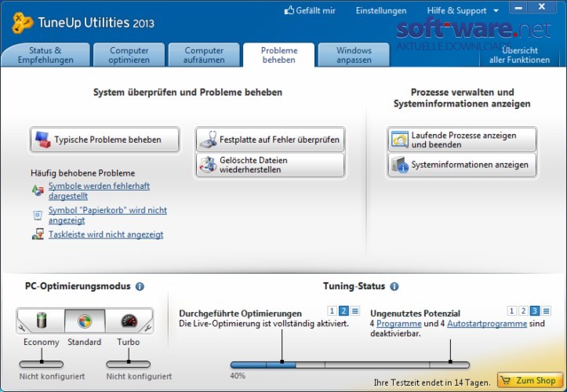Viewport: 567px width, 392px height.
Task: Open list view of Durchgeführte Optimierungen
Action: tap(355, 310)
